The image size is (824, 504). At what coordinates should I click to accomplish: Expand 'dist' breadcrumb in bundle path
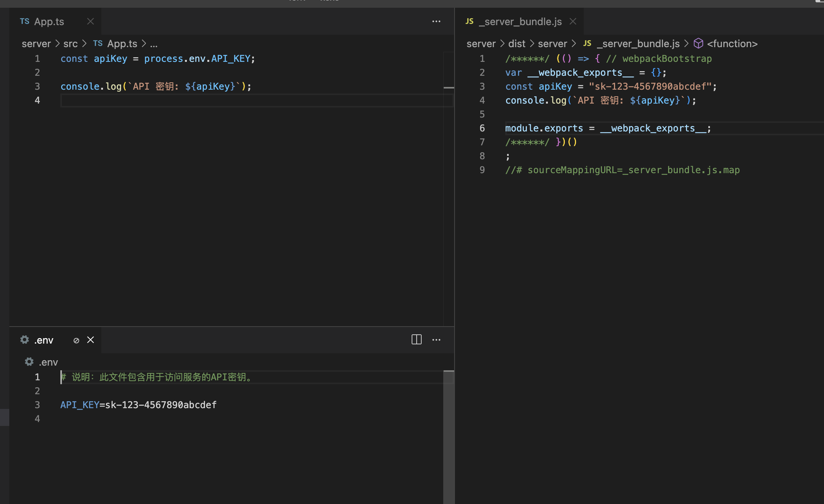coord(516,44)
